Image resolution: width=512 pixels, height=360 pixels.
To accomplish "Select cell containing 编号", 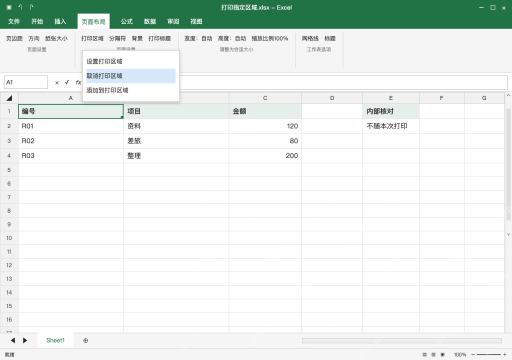I will pyautogui.click(x=71, y=111).
